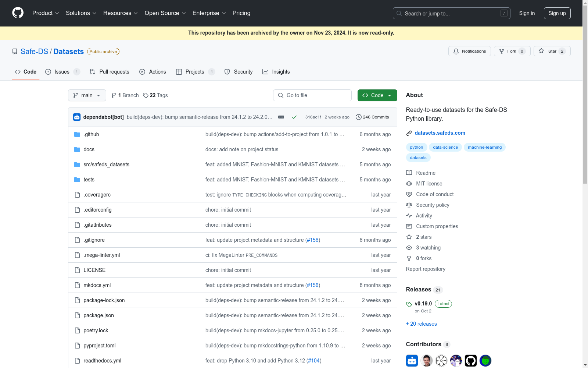Expand the Enterprise menu
This screenshot has height=368, width=588.
pyautogui.click(x=209, y=13)
